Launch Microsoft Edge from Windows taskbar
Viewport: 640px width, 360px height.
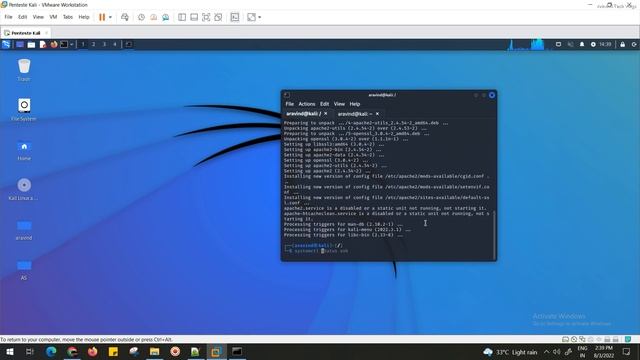click(51, 351)
